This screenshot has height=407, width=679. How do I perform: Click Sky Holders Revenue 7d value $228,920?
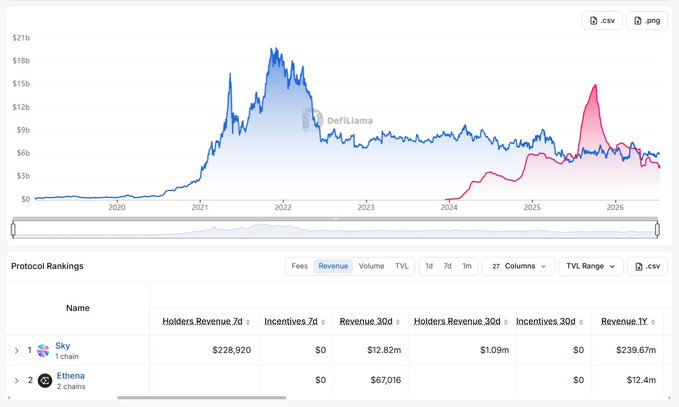[x=232, y=350]
